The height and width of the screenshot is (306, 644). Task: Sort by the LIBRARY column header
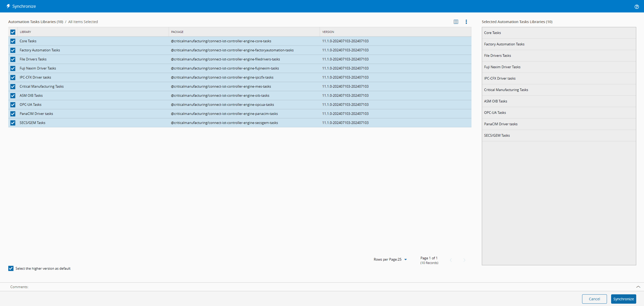(x=25, y=32)
